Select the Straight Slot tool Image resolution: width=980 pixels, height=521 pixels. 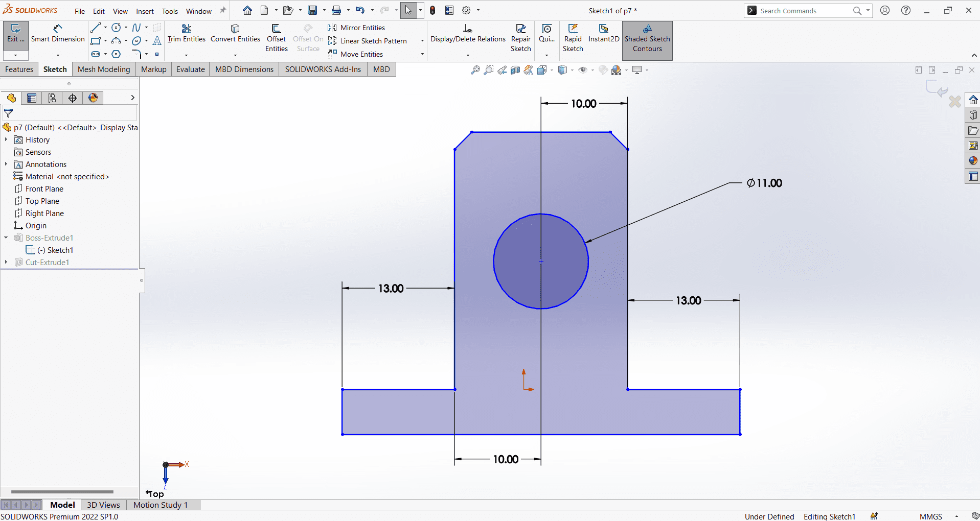pyautogui.click(x=96, y=54)
